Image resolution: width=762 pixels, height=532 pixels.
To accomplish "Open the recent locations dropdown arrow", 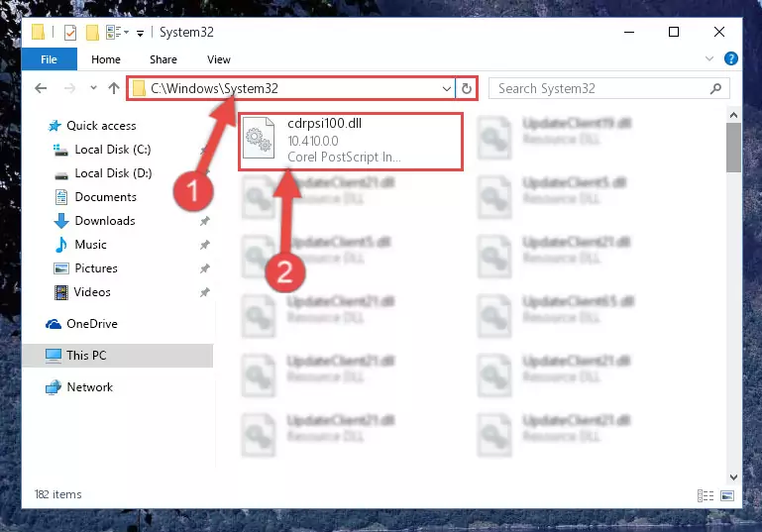I will tap(93, 88).
